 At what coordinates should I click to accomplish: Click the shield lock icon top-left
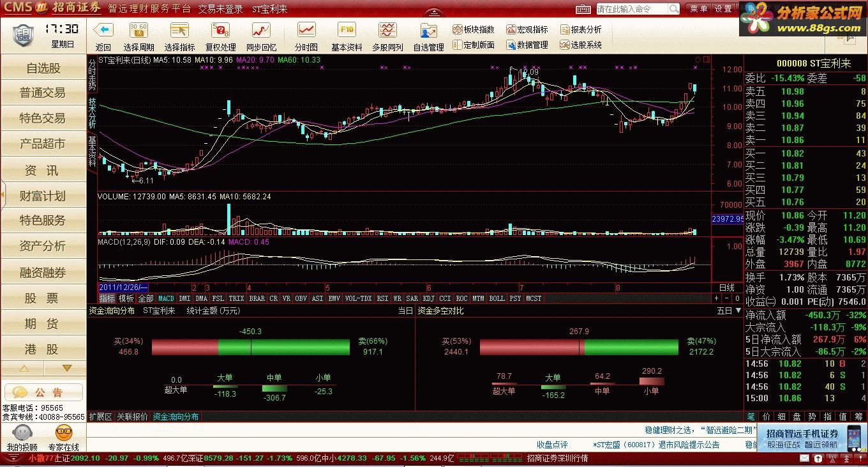[x=22, y=36]
